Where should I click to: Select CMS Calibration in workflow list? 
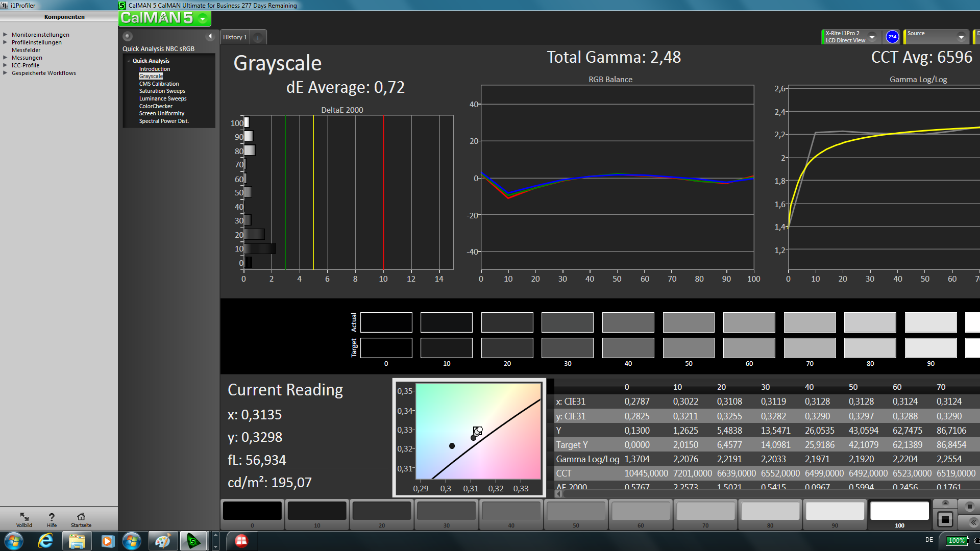[159, 84]
